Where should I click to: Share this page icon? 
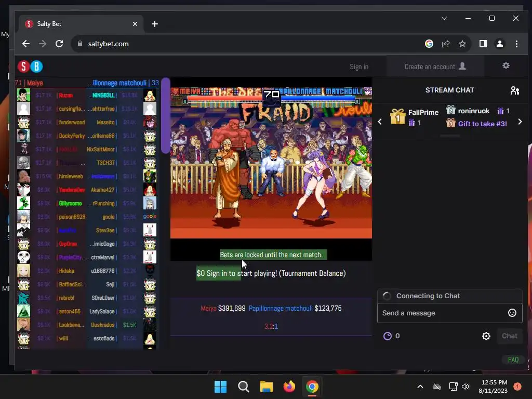click(x=445, y=44)
